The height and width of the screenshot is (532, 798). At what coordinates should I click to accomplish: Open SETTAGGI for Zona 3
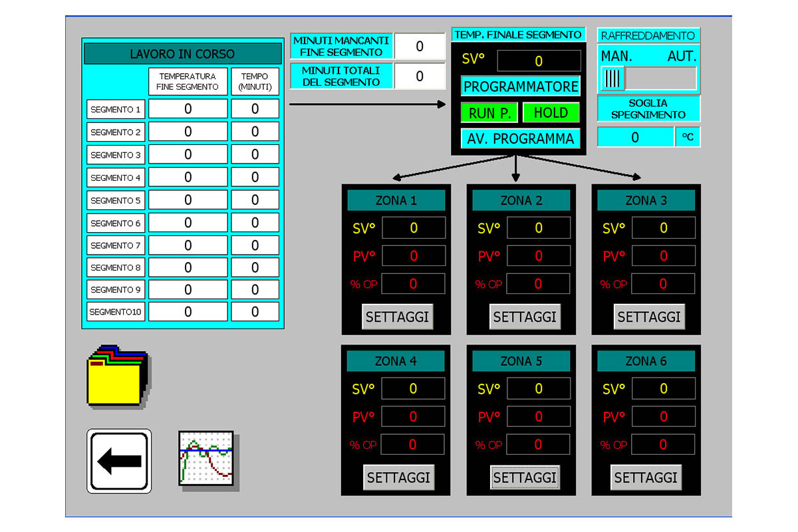tap(648, 317)
